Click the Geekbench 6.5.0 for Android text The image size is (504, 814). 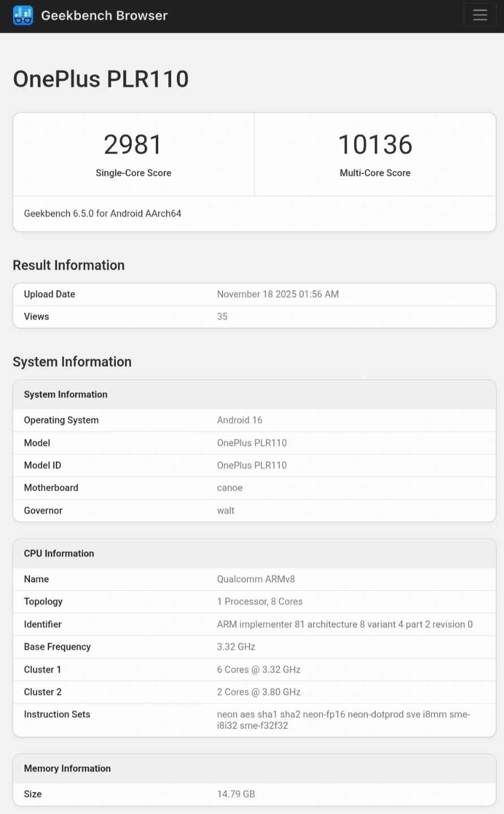(x=102, y=214)
